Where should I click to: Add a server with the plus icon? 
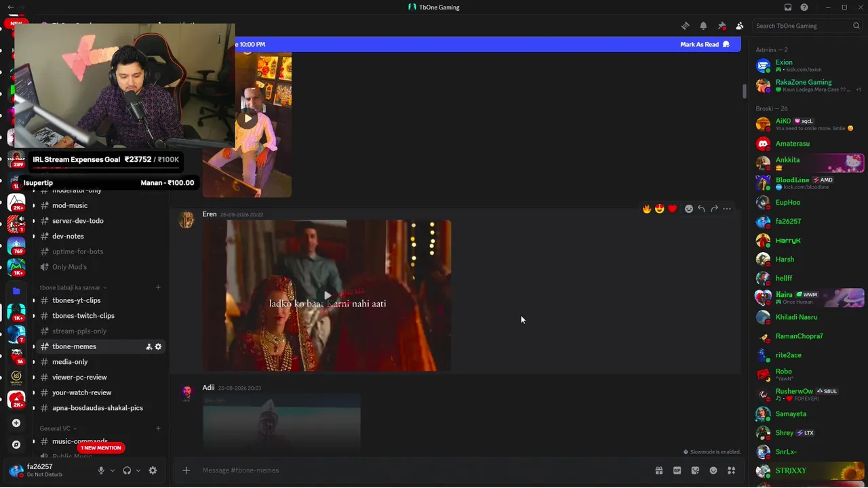pos(16,423)
